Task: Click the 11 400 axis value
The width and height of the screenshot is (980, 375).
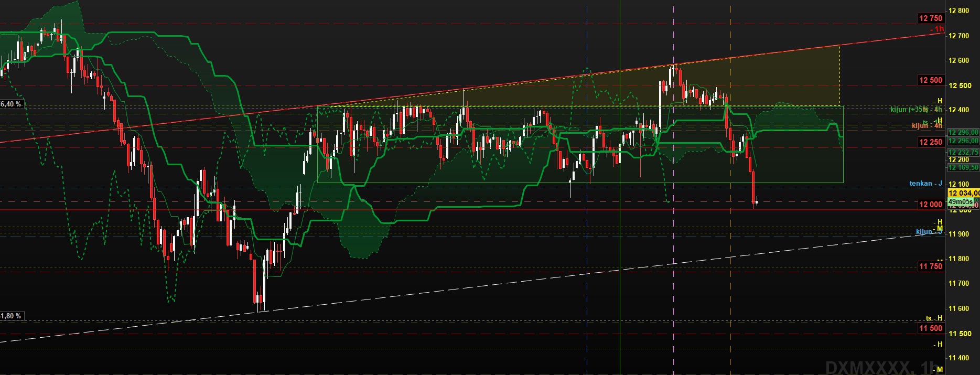Action: 959,358
